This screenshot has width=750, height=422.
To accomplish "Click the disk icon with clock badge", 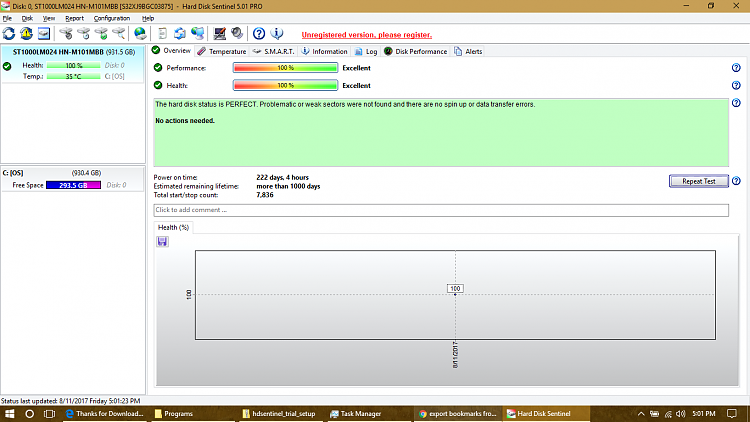I will pyautogui.click(x=84, y=33).
